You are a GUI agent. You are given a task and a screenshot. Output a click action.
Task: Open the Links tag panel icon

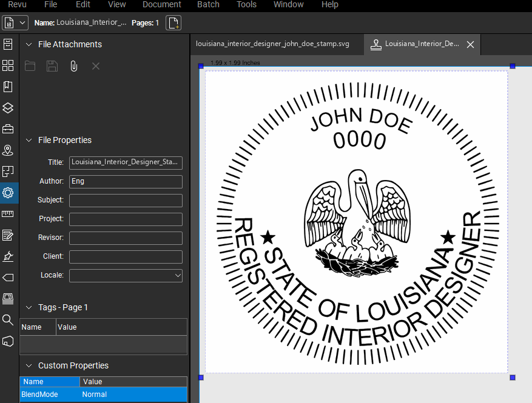coord(8,278)
